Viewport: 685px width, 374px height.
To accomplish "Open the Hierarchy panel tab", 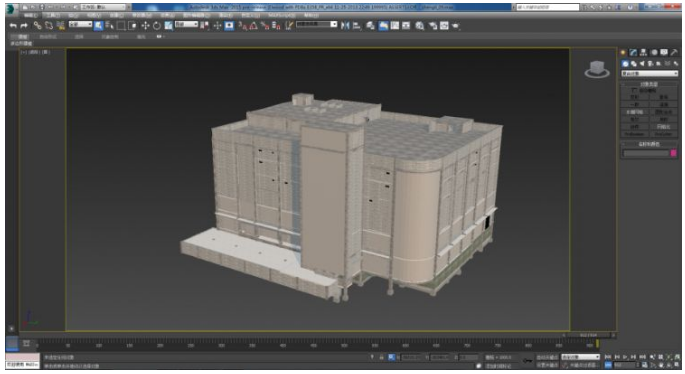I will click(x=643, y=52).
